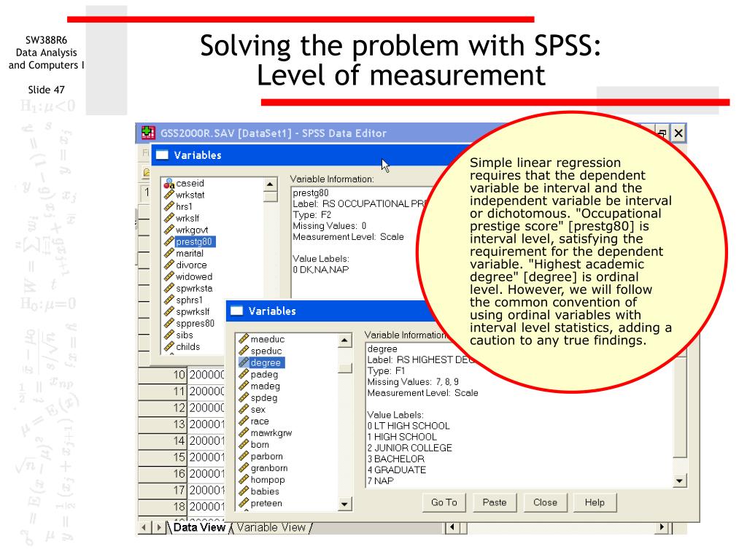Click ruler icon beside spdeg variable

(244, 397)
